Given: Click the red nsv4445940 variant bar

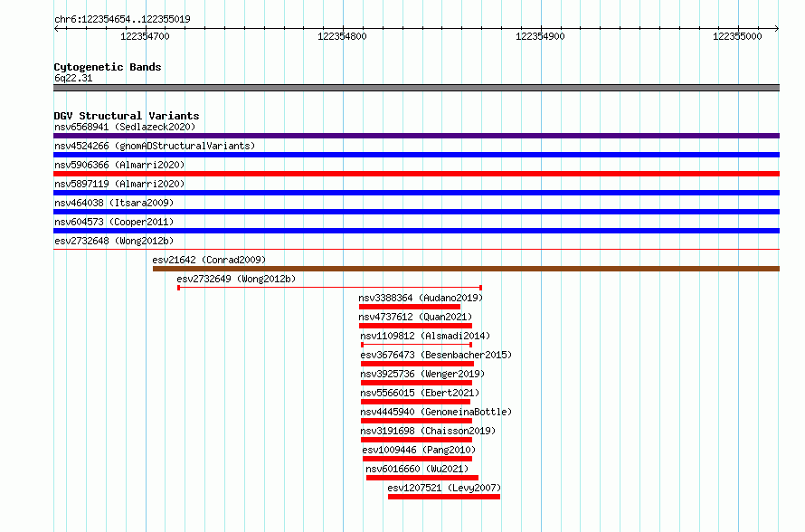Looking at the screenshot, I should tap(416, 421).
